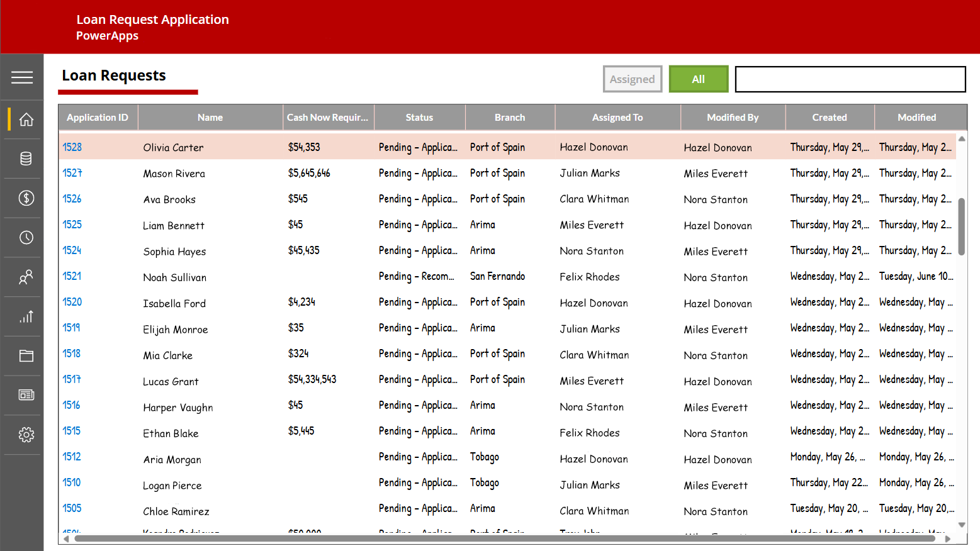Screen dimensions: 980x551
Task: Click the horizontal scrollbar right arrow
Action: pyautogui.click(x=948, y=538)
